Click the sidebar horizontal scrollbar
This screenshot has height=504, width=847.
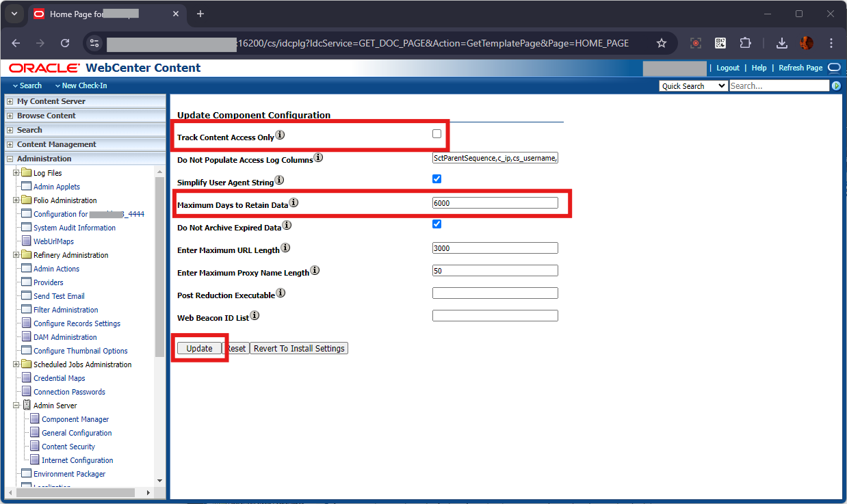(x=75, y=492)
